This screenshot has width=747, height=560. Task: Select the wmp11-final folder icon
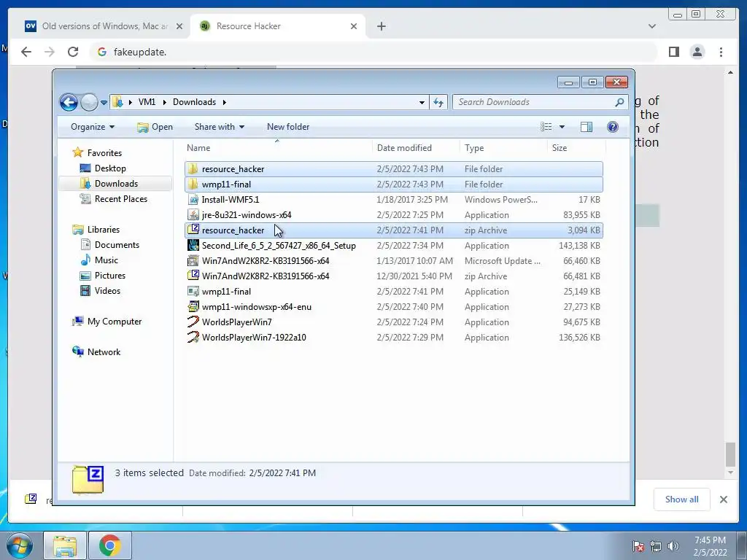click(x=193, y=184)
